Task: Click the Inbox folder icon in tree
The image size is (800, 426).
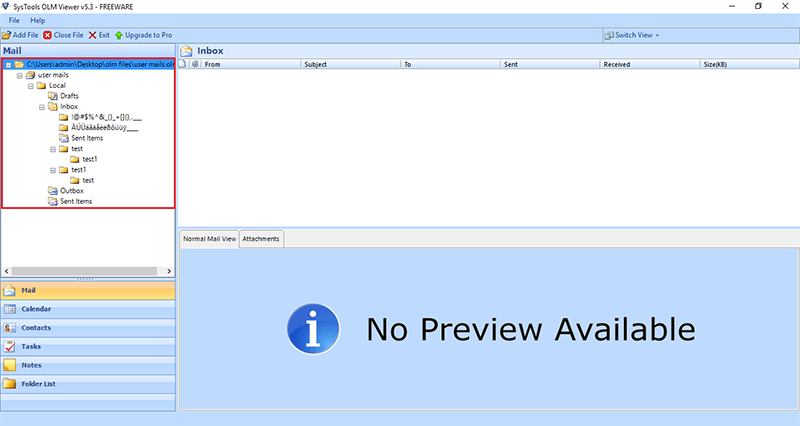Action: [x=53, y=107]
